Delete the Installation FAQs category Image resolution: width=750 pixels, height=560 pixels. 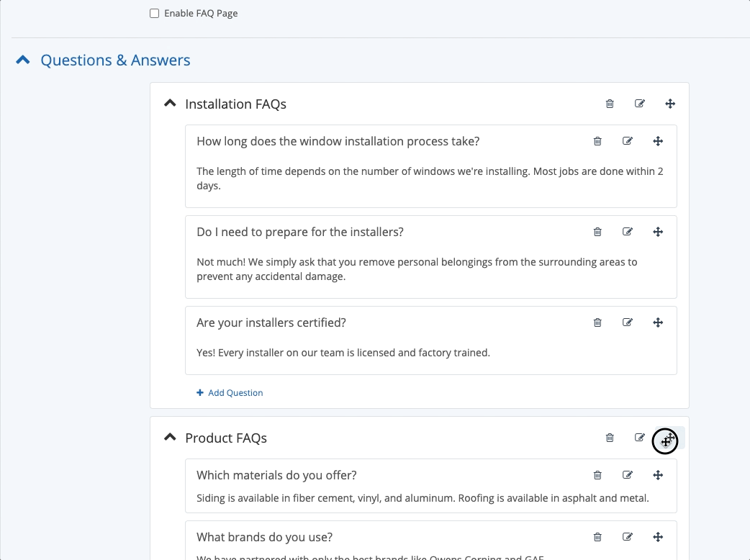point(610,104)
